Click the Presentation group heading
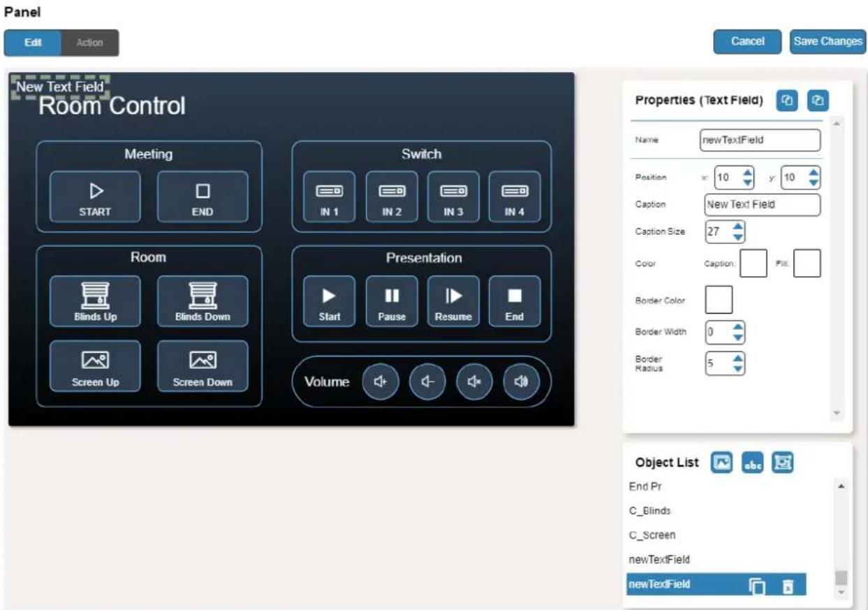 click(x=424, y=258)
